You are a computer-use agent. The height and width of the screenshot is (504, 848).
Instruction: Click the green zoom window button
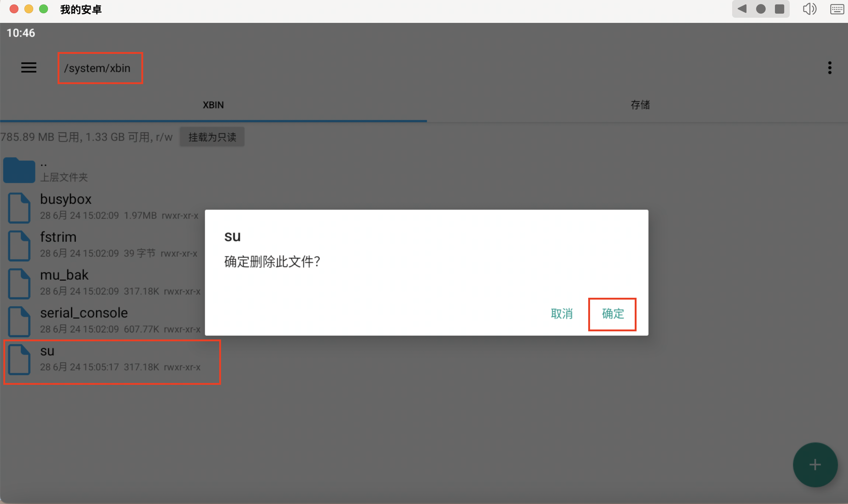tap(44, 9)
